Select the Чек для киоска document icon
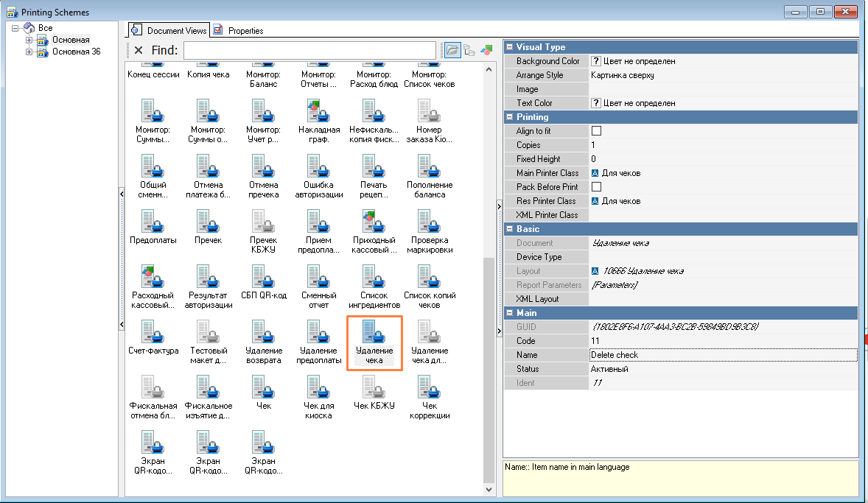 pyautogui.click(x=319, y=387)
